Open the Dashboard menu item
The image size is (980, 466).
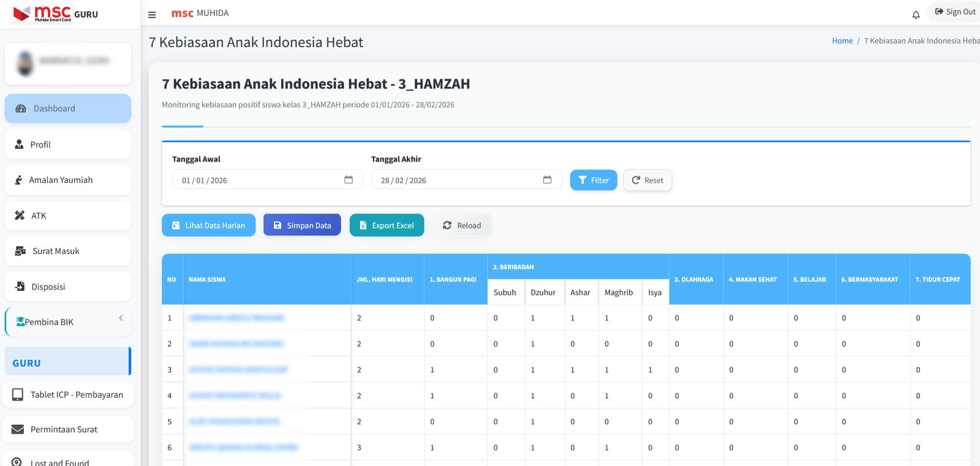[68, 108]
